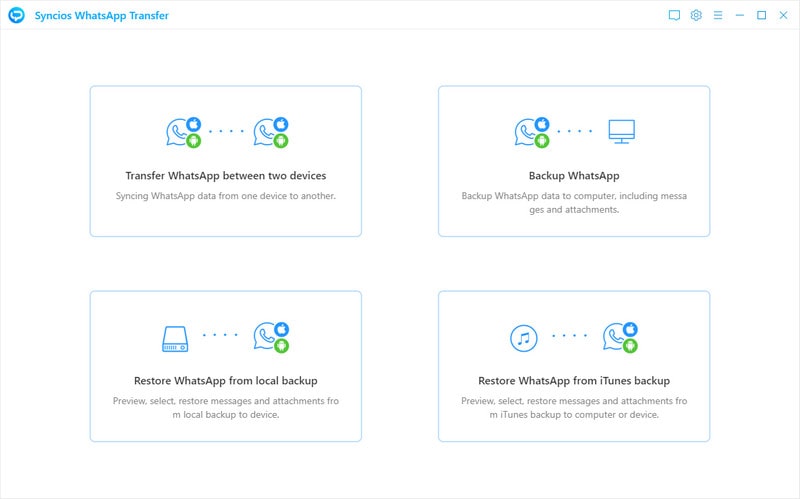800x499 pixels.
Task: Click the Syncios WhatsApp Transfer title text
Action: 102,16
